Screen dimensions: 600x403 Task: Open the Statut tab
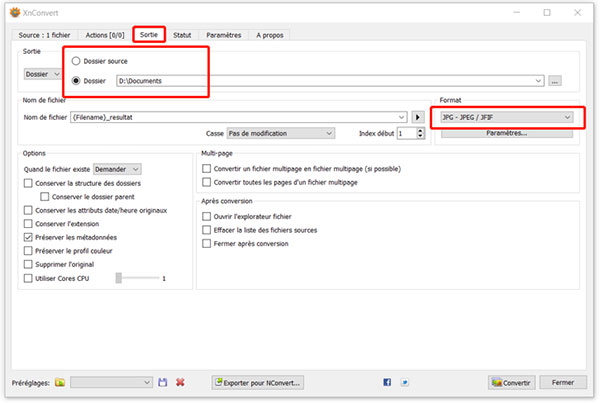tap(182, 35)
